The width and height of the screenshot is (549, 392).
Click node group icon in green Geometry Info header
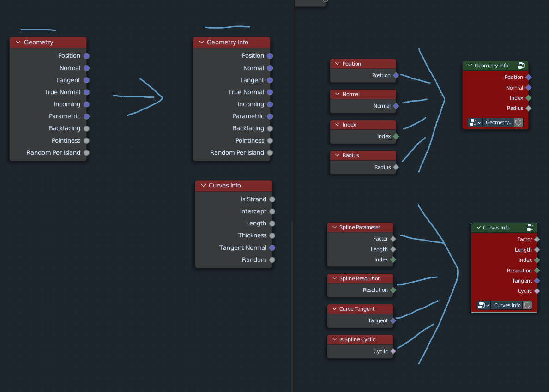click(521, 66)
